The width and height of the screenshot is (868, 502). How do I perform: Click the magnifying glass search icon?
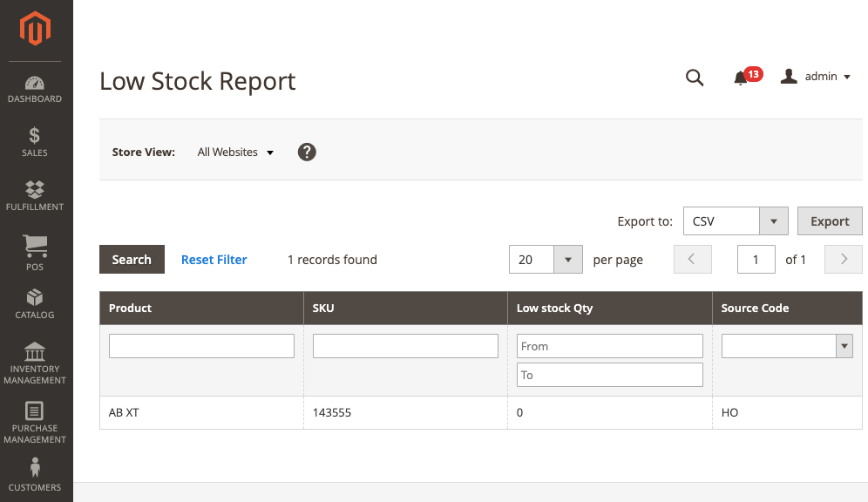click(x=695, y=78)
